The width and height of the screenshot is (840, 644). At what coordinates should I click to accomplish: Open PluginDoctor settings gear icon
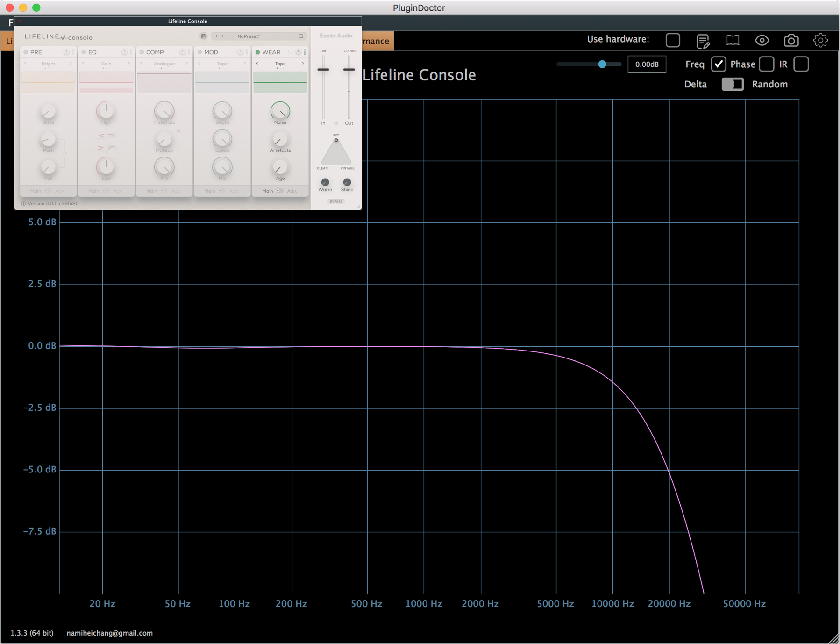820,41
